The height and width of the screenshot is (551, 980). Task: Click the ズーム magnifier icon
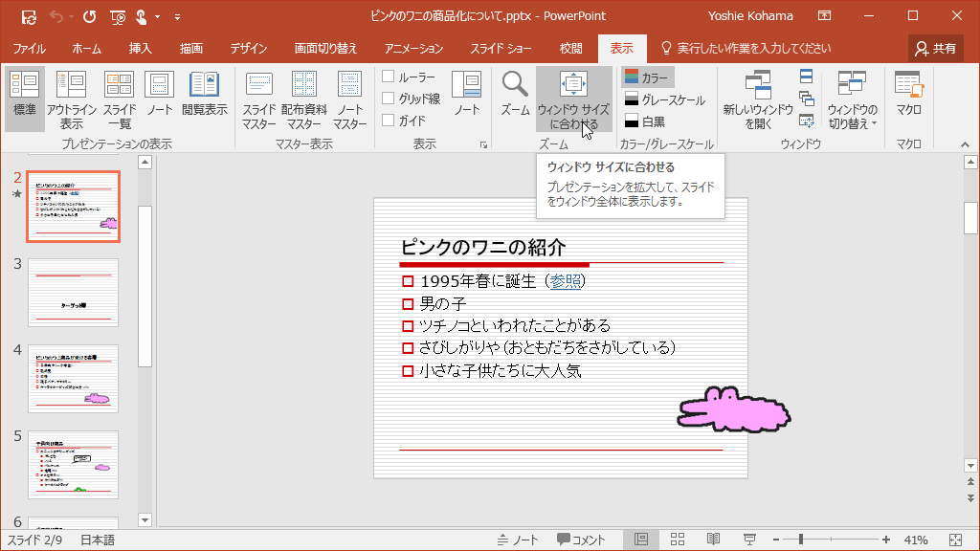point(514,99)
